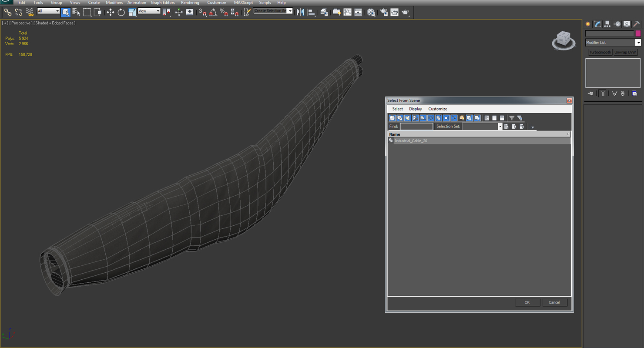Toggle Display Shapes filter in dialog

(400, 118)
